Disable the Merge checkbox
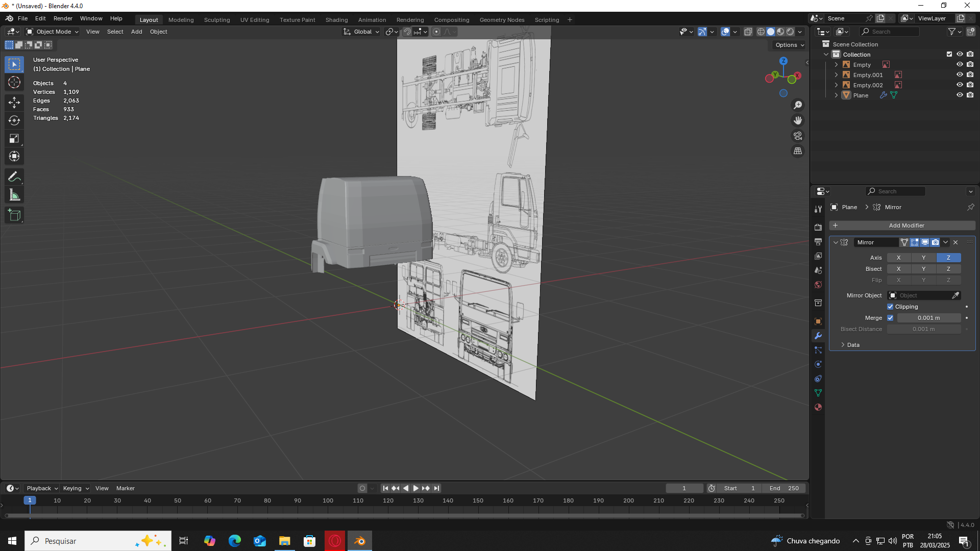 click(x=890, y=318)
